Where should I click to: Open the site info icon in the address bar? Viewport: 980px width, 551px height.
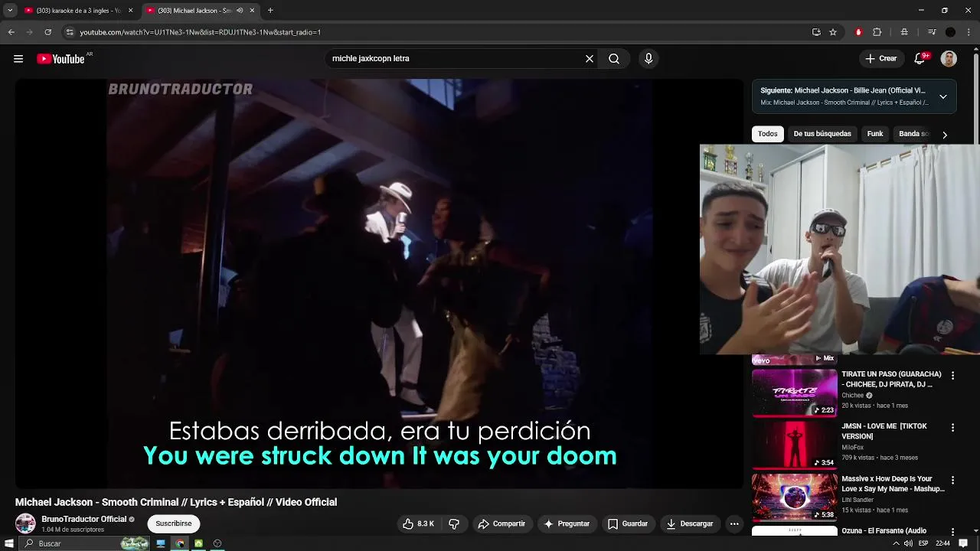coord(70,32)
